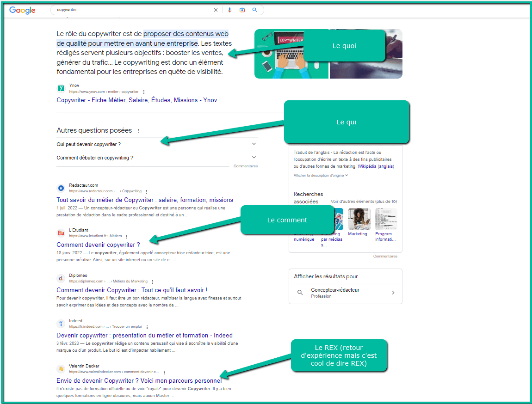This screenshot has width=532, height=404.
Task: Open the three-dot menu on the Indeed result
Action: (147, 326)
